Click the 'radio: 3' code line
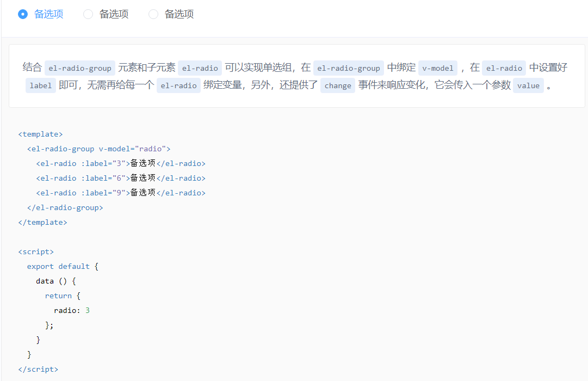The width and height of the screenshot is (588, 381). click(72, 310)
